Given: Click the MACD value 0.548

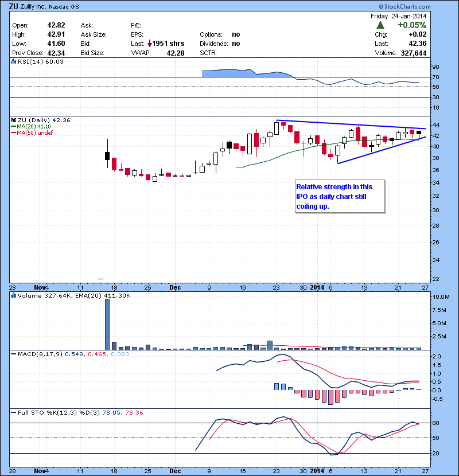Looking at the screenshot, I should coord(74,354).
